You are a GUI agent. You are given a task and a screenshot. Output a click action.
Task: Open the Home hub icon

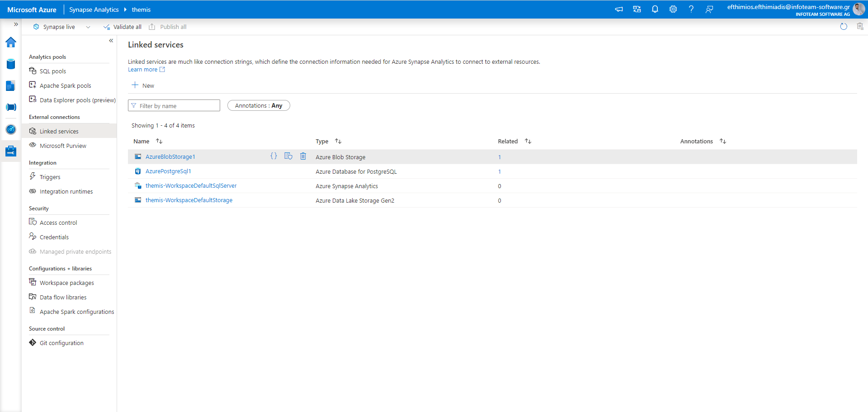pyautogui.click(x=11, y=42)
